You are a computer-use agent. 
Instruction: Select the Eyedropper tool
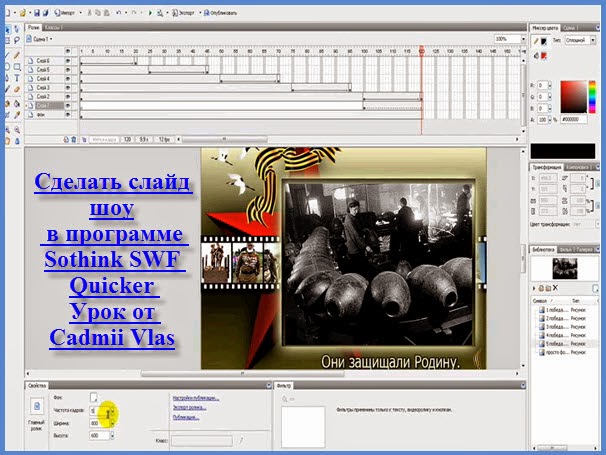[x=17, y=115]
